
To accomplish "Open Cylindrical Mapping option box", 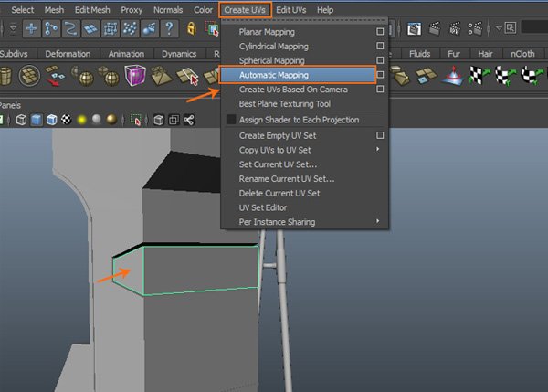I will (380, 46).
